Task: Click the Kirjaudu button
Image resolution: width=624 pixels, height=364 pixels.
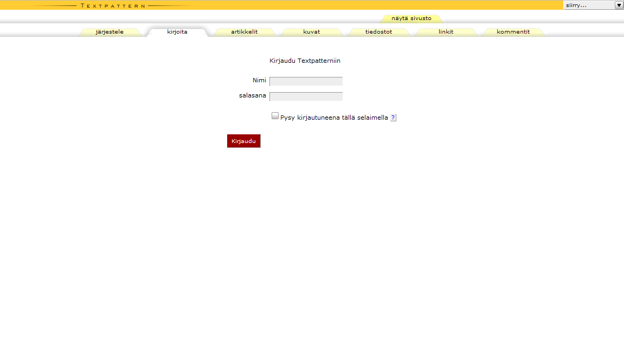Action: pos(243,141)
